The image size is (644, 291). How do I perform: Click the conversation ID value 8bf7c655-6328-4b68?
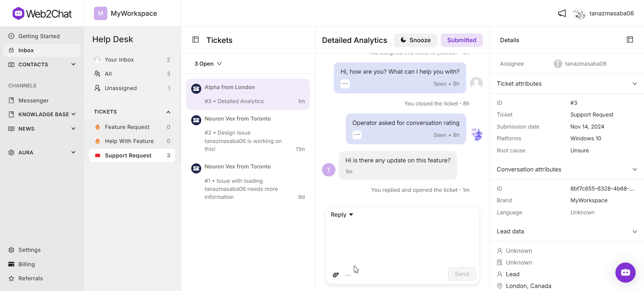[x=602, y=189]
